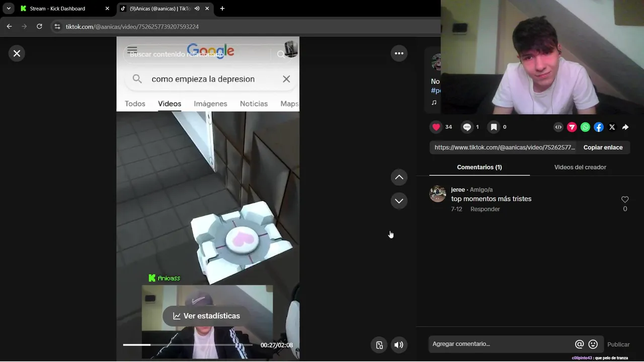
Task: Click the comment's 7-12 date text
Action: (456, 209)
